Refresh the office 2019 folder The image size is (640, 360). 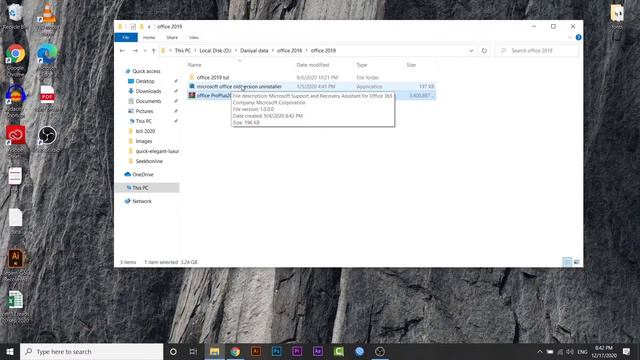click(x=484, y=51)
